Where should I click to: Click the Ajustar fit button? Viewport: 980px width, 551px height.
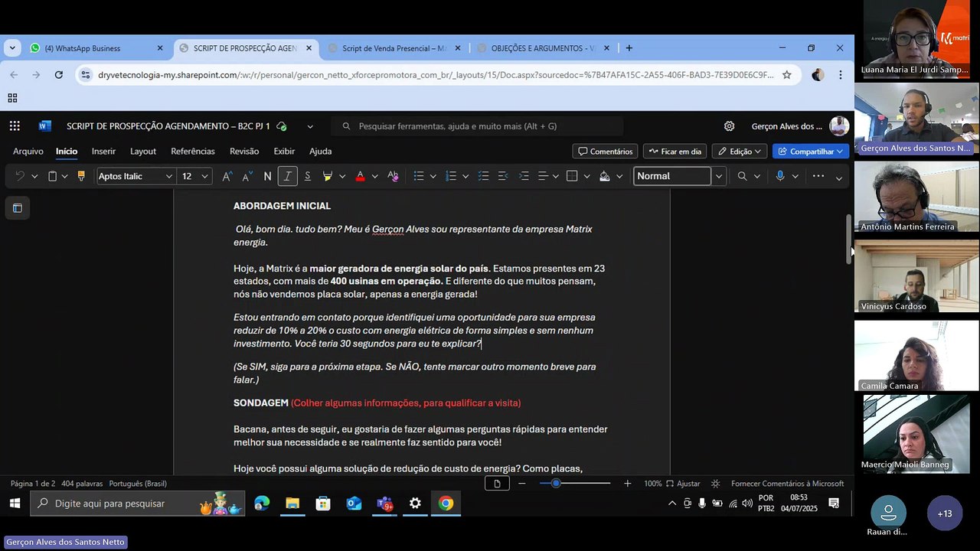683,484
